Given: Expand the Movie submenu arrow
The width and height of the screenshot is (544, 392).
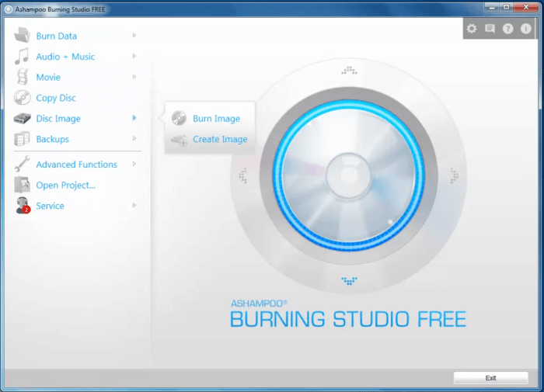Looking at the screenshot, I should pyautogui.click(x=134, y=77).
